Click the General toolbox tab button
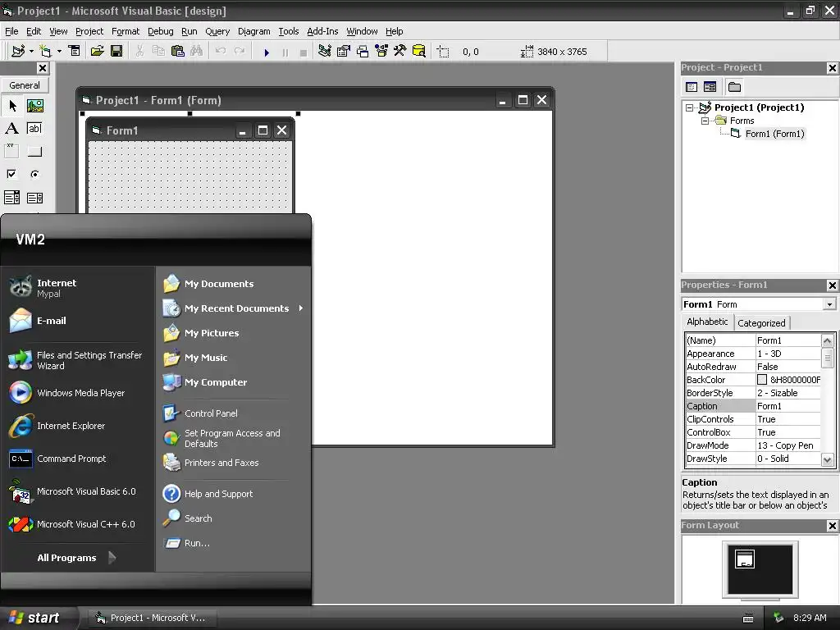 pos(25,85)
